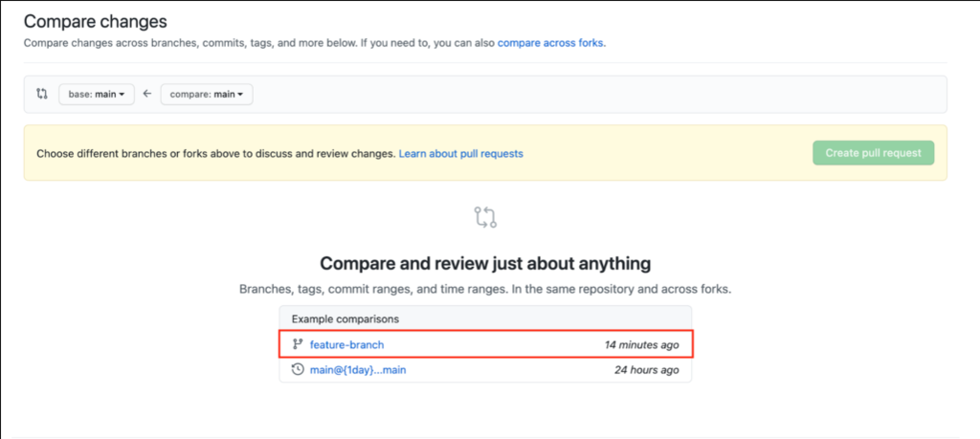Click the history clock icon beside main@{1day}
Viewport: 980px width, 439px height.
(x=298, y=369)
